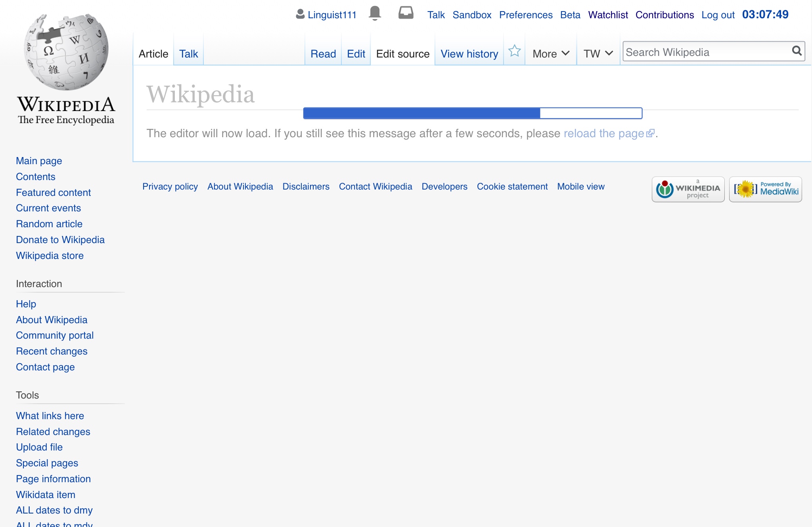Image resolution: width=812 pixels, height=527 pixels.
Task: Open Wikidata item
Action: point(46,494)
